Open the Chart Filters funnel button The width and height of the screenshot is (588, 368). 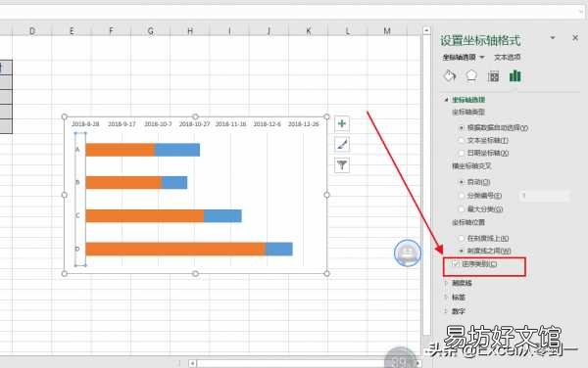click(342, 164)
